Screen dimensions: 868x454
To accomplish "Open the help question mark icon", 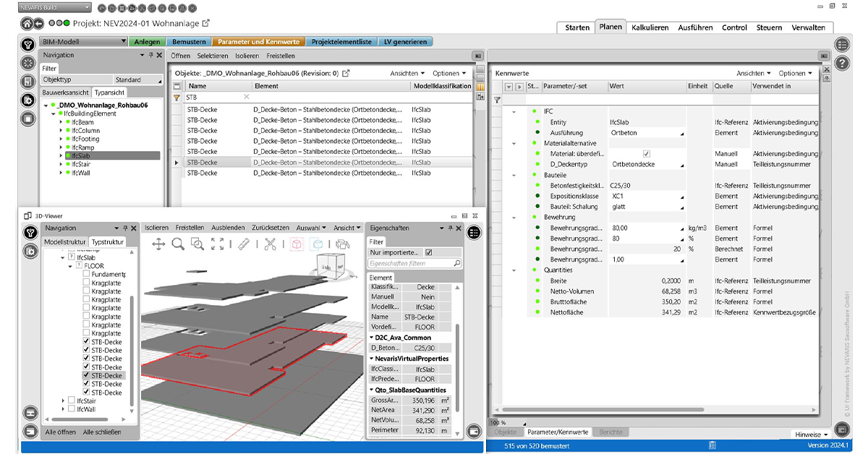I will [x=842, y=63].
